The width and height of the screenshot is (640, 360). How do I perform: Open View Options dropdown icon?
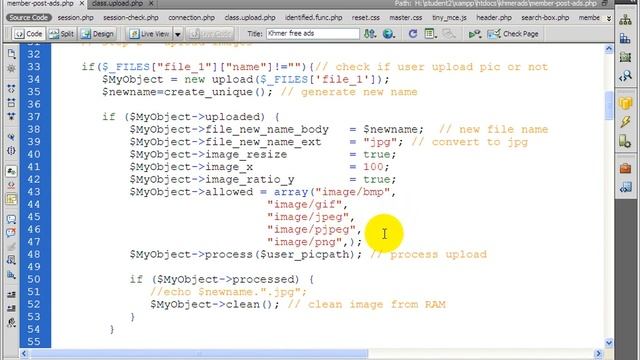click(430, 34)
